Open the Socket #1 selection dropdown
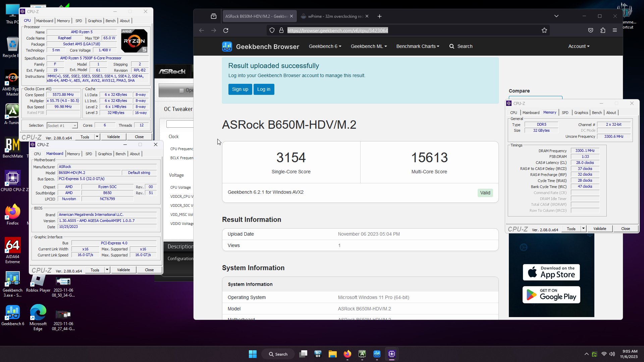The height and width of the screenshot is (362, 644). pyautogui.click(x=62, y=125)
